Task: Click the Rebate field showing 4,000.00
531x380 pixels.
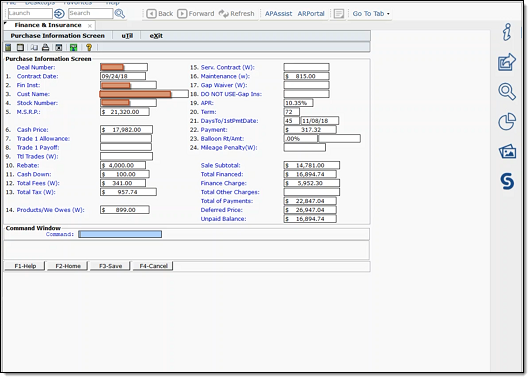Action: (123, 165)
